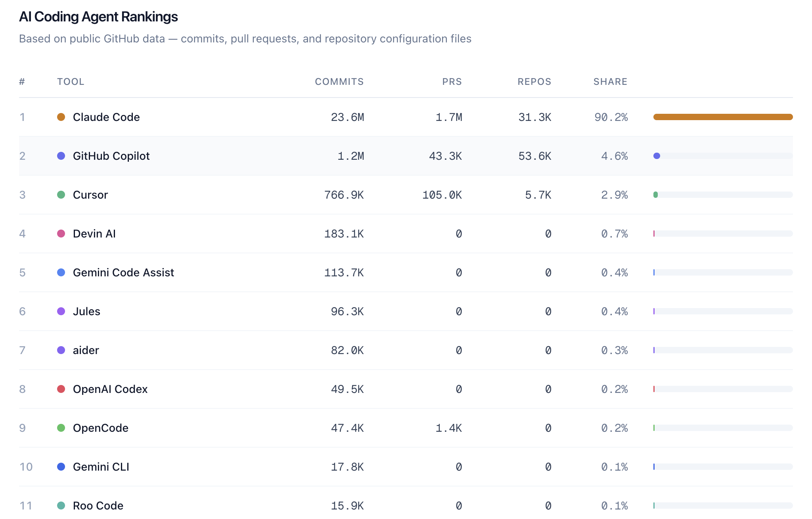812x519 pixels.
Task: Click the blue dot beside Gemini Code Assist
Action: click(61, 272)
